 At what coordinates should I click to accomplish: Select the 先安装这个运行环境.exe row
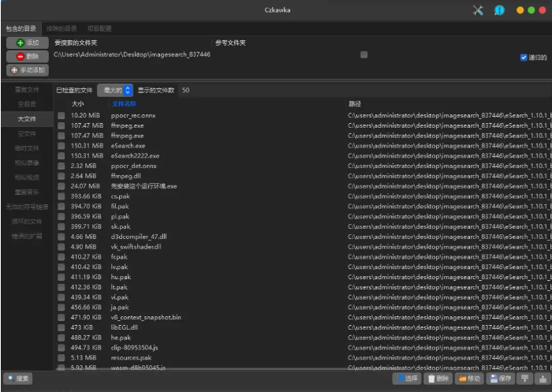point(304,186)
